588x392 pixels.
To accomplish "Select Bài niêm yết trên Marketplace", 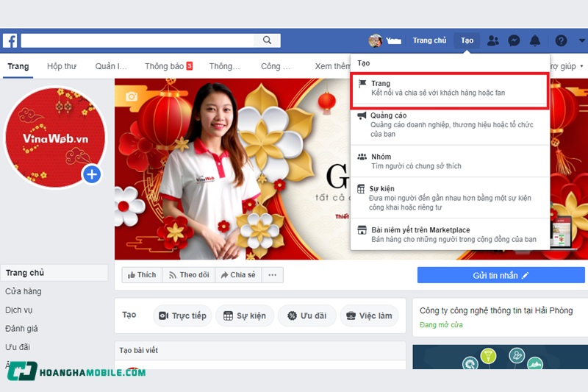I will [450, 235].
